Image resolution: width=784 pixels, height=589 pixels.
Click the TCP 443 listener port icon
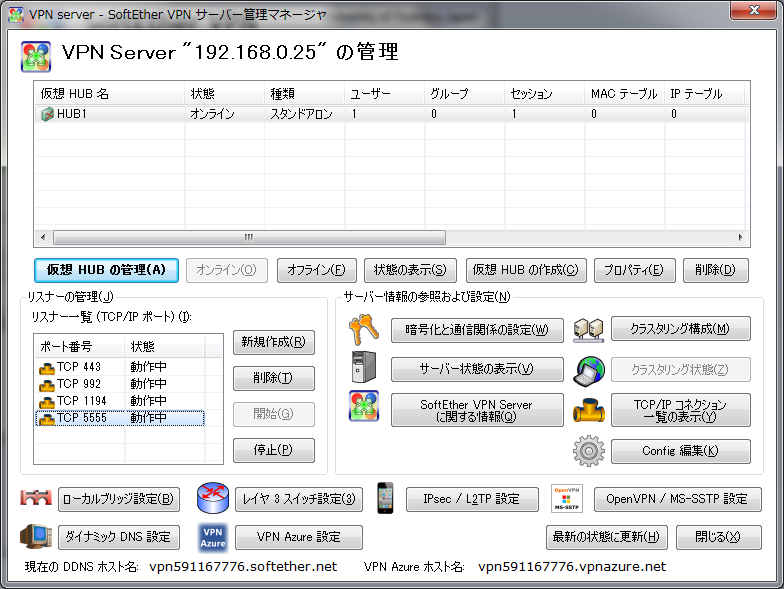[46, 368]
